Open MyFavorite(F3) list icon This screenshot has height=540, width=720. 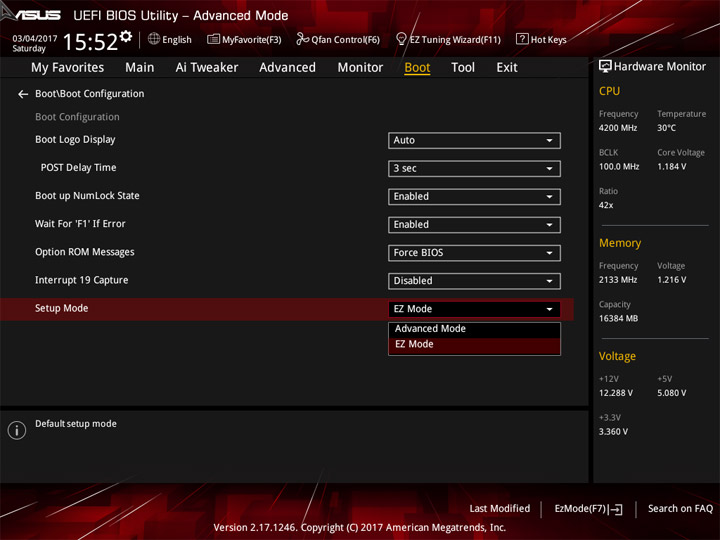click(x=213, y=39)
